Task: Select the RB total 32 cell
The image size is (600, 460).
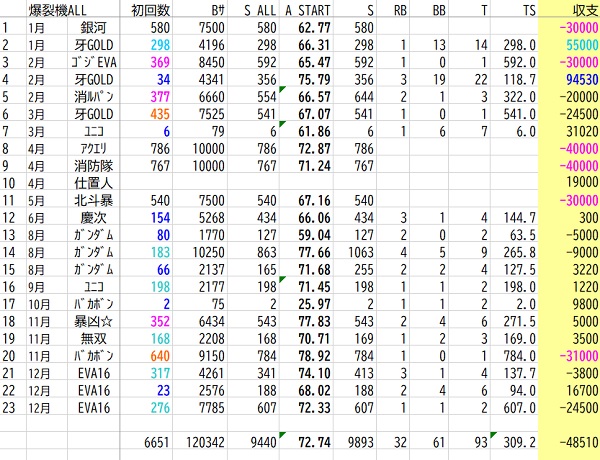Action: pyautogui.click(x=400, y=442)
